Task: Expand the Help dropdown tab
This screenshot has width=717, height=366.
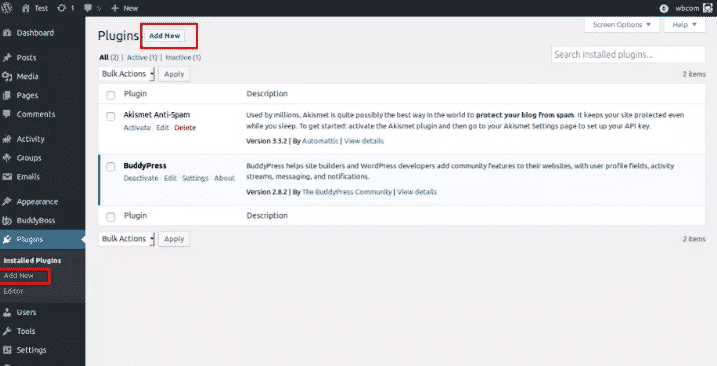Action: [684, 25]
